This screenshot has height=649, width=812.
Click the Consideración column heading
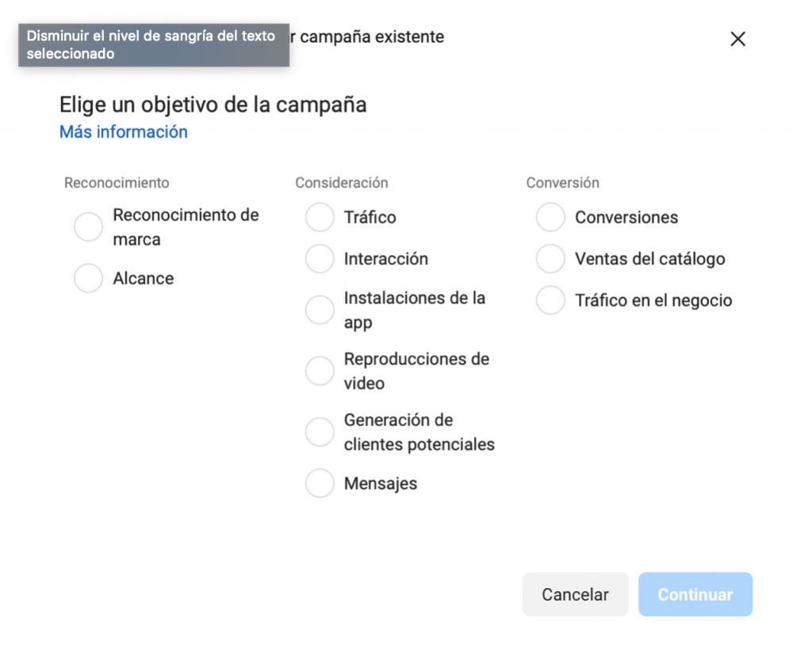tap(342, 183)
